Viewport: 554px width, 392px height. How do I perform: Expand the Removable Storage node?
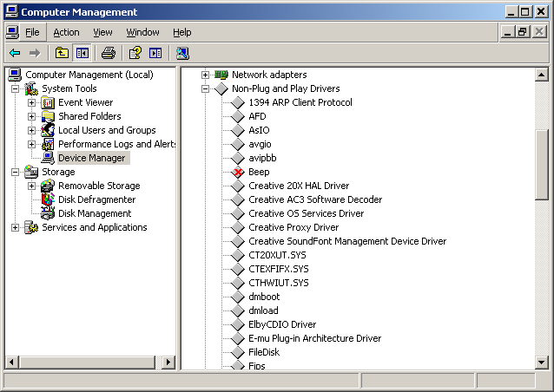click(x=32, y=186)
